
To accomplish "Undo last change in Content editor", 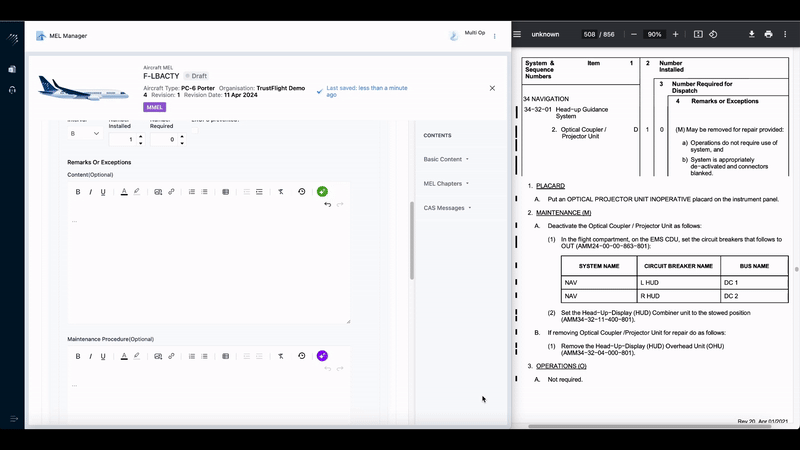I will [x=328, y=204].
